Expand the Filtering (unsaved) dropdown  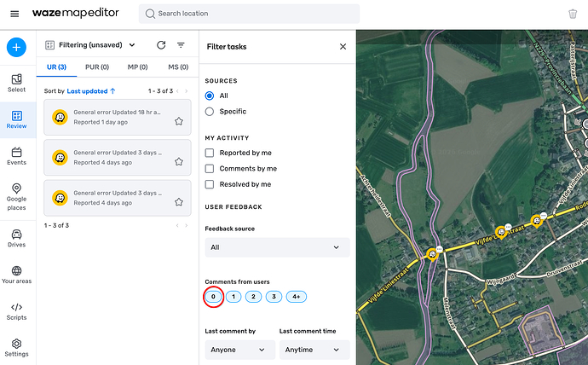pyautogui.click(x=132, y=45)
